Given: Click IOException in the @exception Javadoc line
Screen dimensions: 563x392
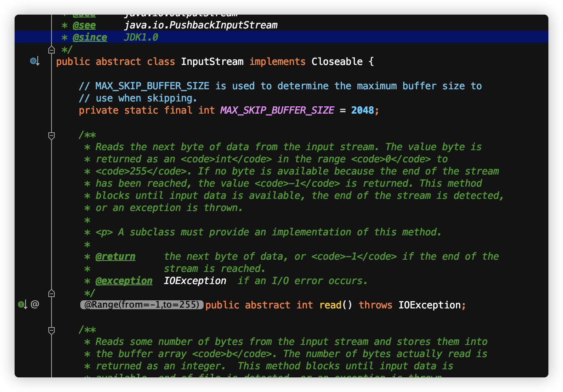Looking at the screenshot, I should click(x=195, y=281).
